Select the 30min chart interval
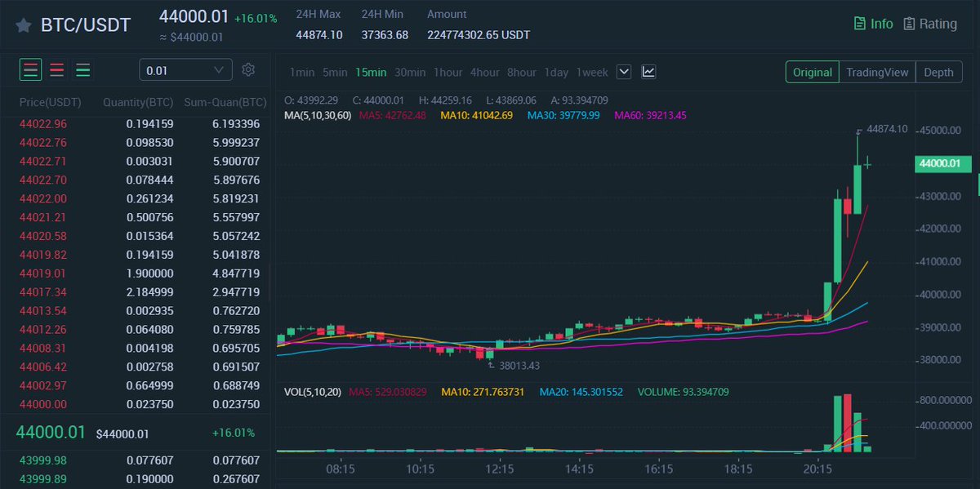980x489 pixels. 410,72
